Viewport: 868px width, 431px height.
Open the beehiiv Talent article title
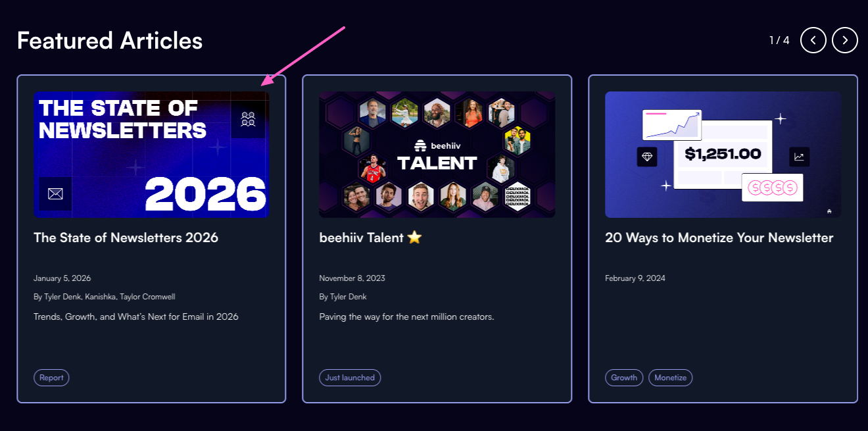[370, 238]
